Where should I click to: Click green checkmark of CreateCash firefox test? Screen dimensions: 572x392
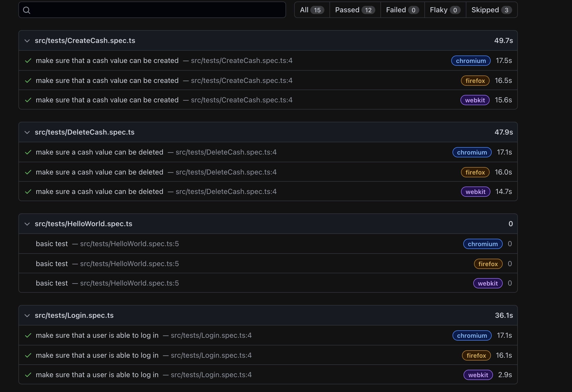point(28,81)
